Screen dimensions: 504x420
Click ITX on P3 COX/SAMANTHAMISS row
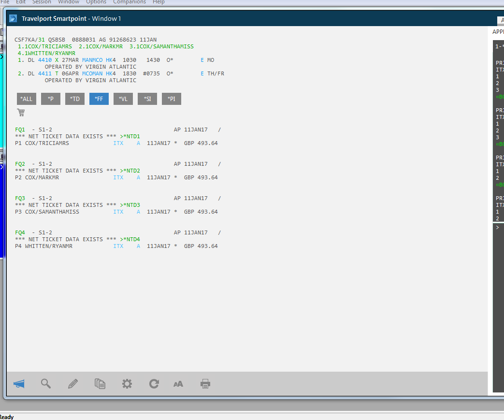(x=118, y=212)
